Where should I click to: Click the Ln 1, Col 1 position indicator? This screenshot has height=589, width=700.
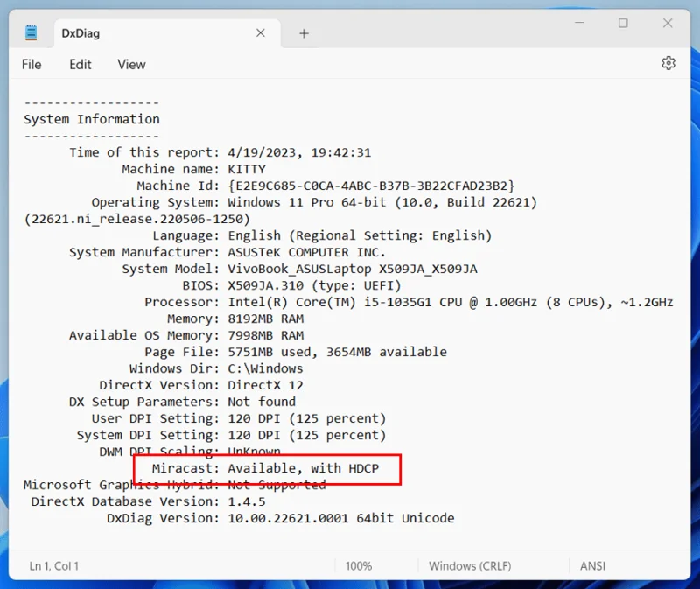[x=52, y=566]
